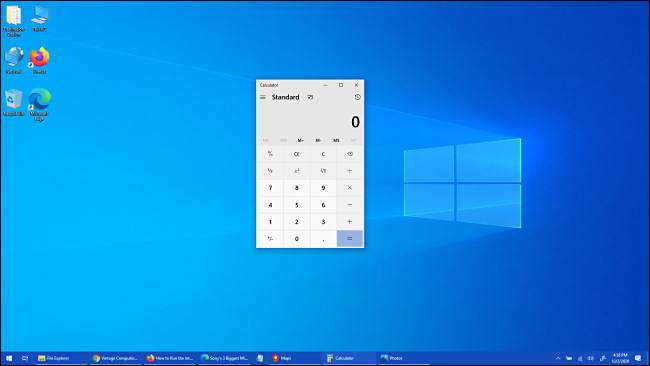Click the reciprocal 1/x key
This screenshot has height=366, width=650.
pyautogui.click(x=270, y=171)
